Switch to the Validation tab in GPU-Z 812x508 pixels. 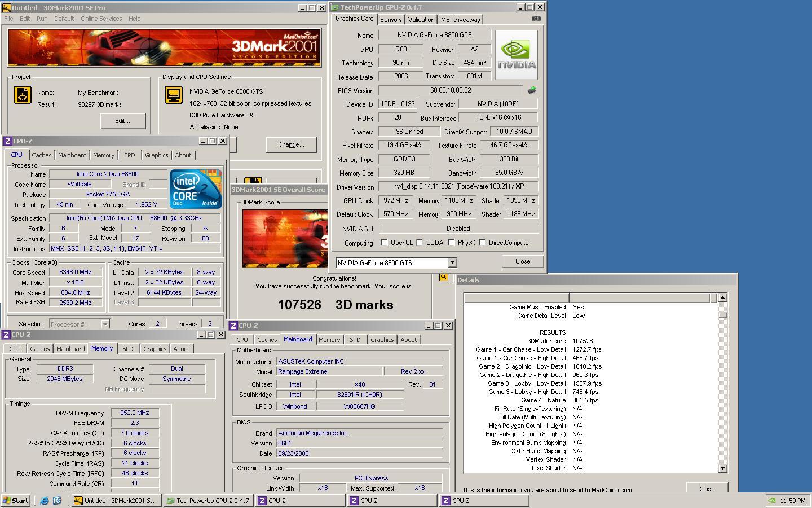[x=421, y=20]
